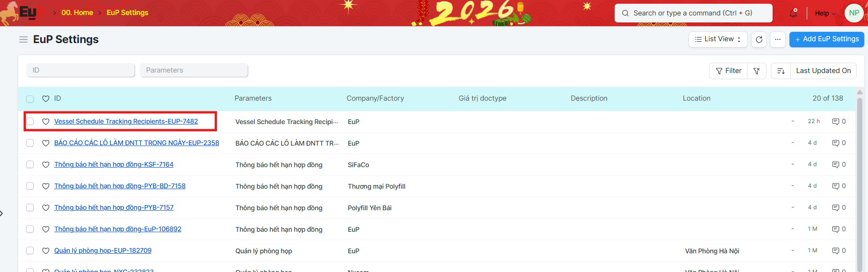The image size is (868, 272).
Task: Click the EuP Settings breadcrumb
Action: tap(127, 13)
